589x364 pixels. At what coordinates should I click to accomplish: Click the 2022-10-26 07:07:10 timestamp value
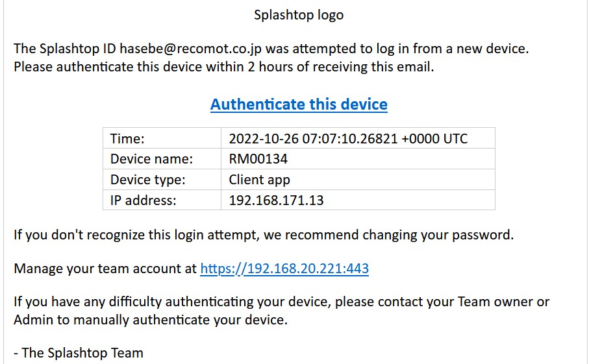coord(348,139)
